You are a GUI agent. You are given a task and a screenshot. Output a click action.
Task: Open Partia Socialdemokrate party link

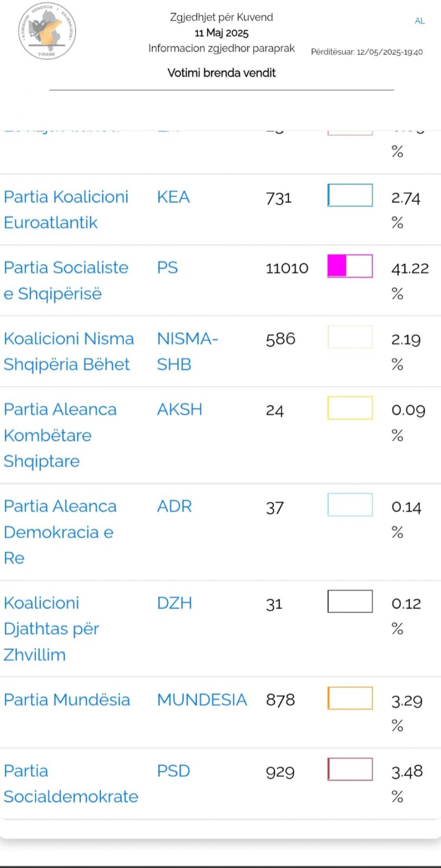tap(71, 784)
